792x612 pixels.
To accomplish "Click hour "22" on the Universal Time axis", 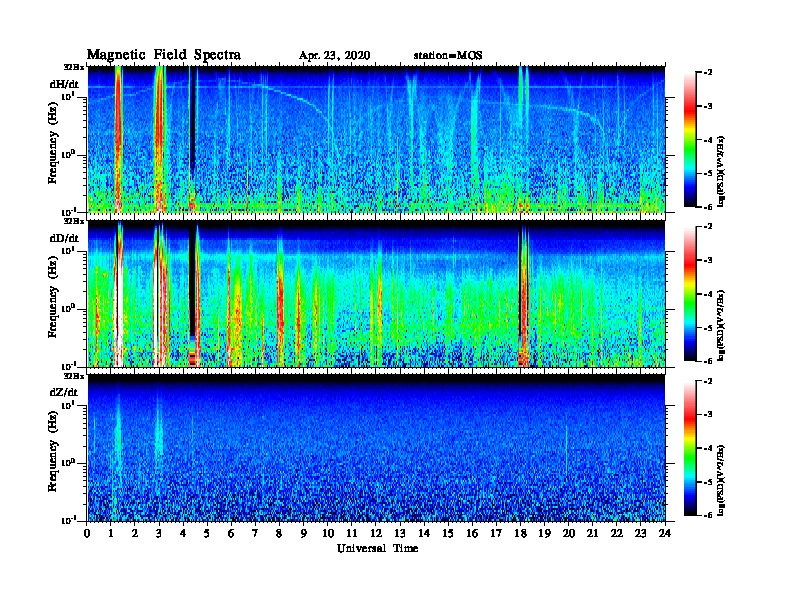I will pos(617,534).
